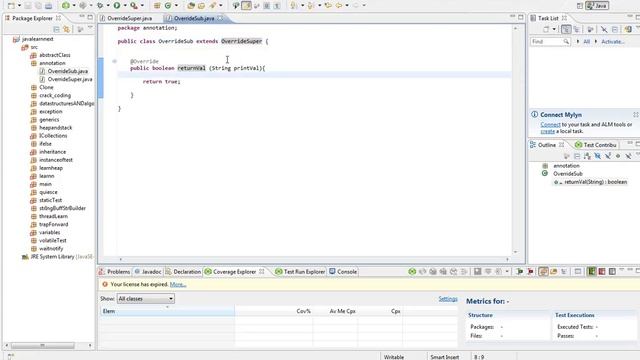Click the More... link about expired license
640x360 pixels.
pyautogui.click(x=178, y=284)
